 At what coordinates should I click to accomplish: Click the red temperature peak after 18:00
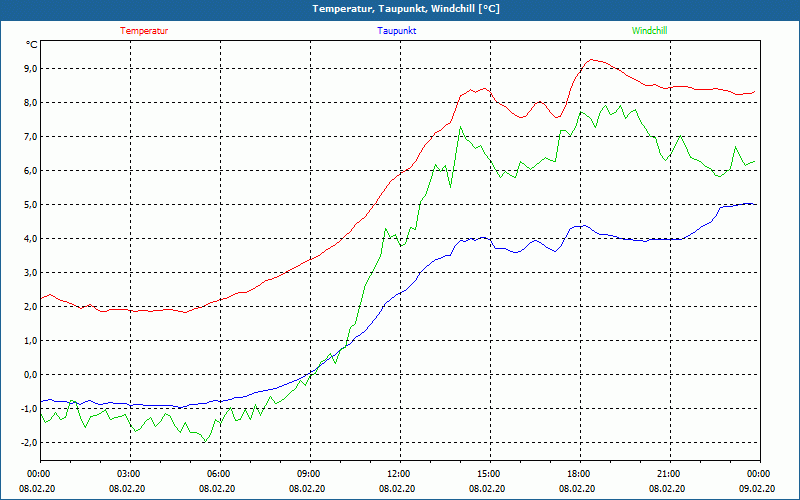point(591,60)
